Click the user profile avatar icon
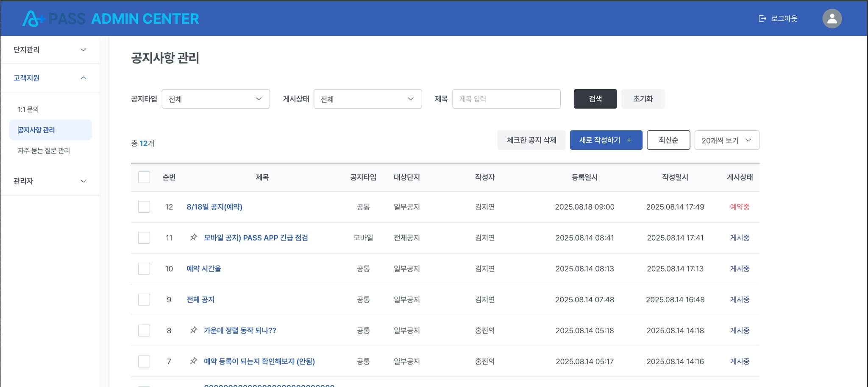868x387 pixels. click(832, 19)
